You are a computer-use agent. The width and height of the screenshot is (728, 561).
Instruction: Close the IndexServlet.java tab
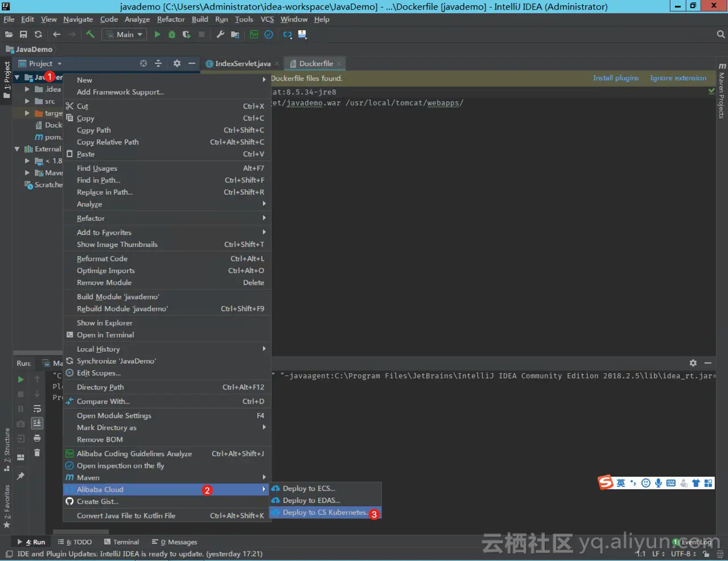point(277,64)
